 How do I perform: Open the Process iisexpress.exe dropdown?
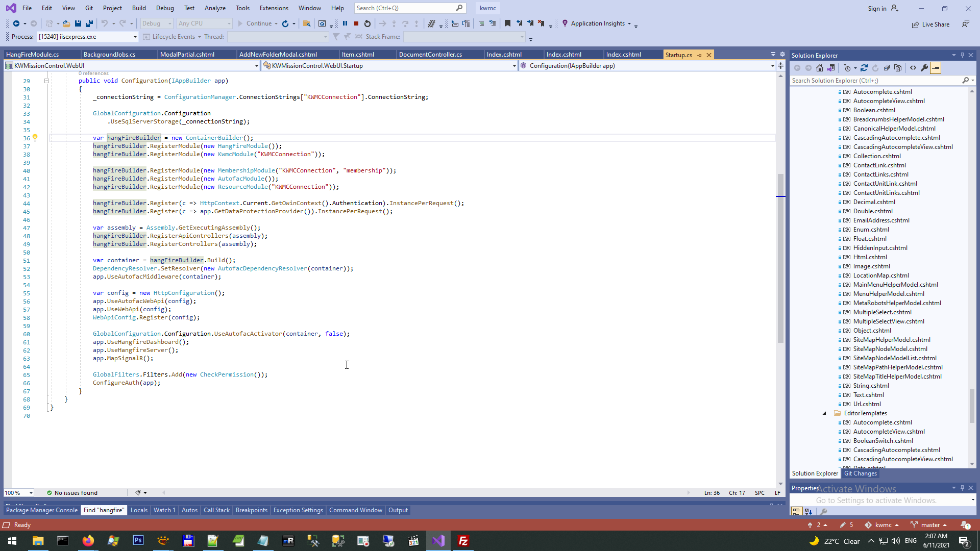pyautogui.click(x=135, y=37)
